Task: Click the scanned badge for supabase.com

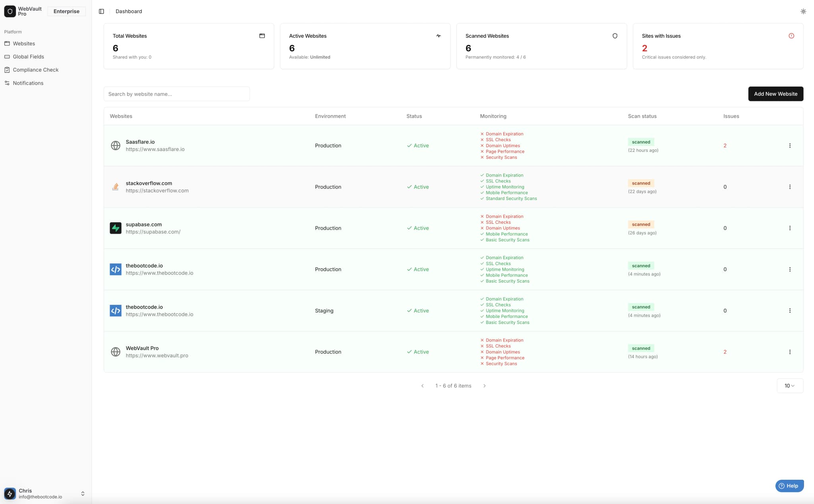Action: point(641,225)
